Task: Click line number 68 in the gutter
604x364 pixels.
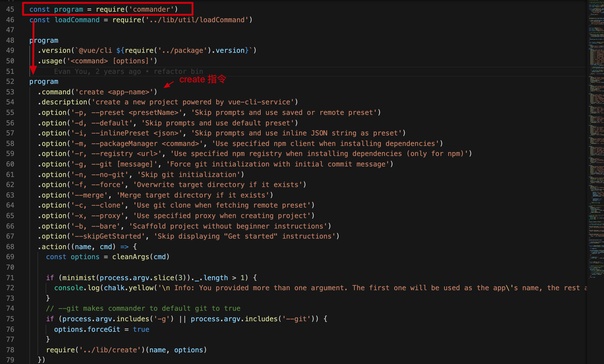Action: point(10,246)
